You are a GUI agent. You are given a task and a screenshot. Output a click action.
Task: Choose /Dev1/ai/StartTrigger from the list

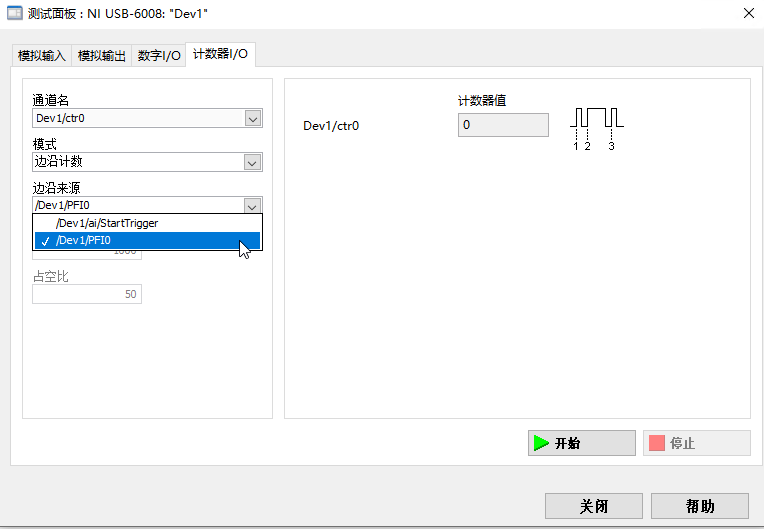[147, 223]
